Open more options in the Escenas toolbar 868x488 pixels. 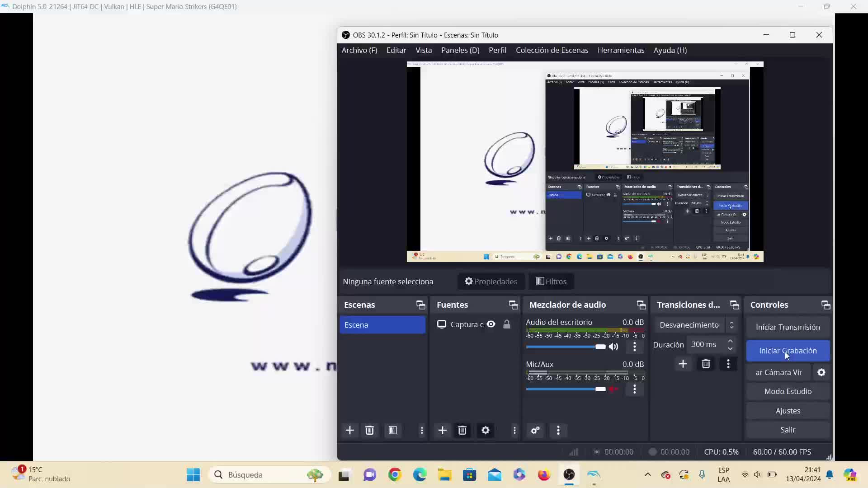[422, 430]
